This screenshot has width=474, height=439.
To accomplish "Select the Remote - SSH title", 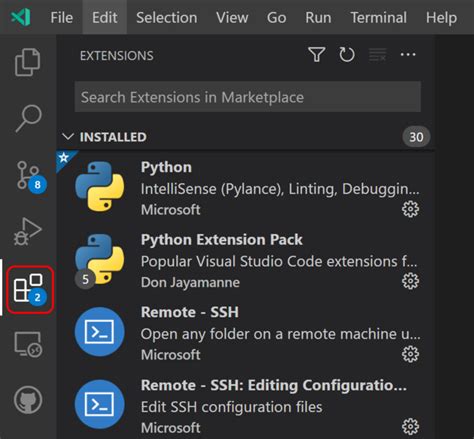I will click(190, 312).
